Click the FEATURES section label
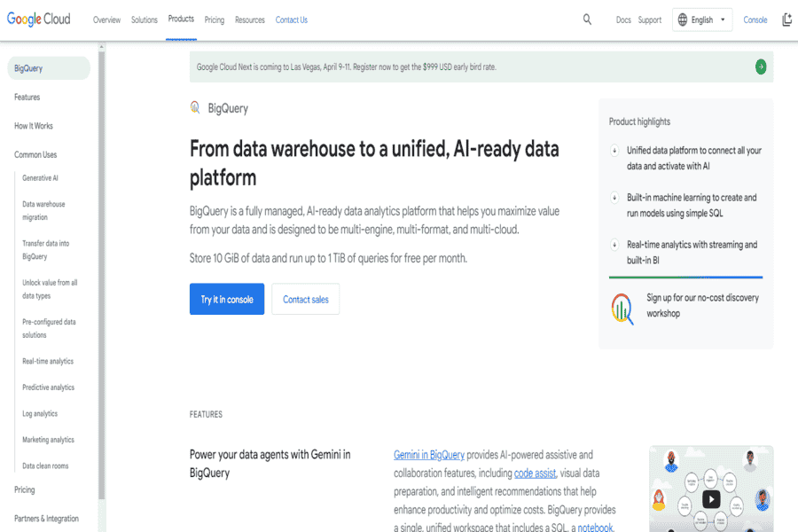This screenshot has width=798, height=532. click(x=206, y=414)
